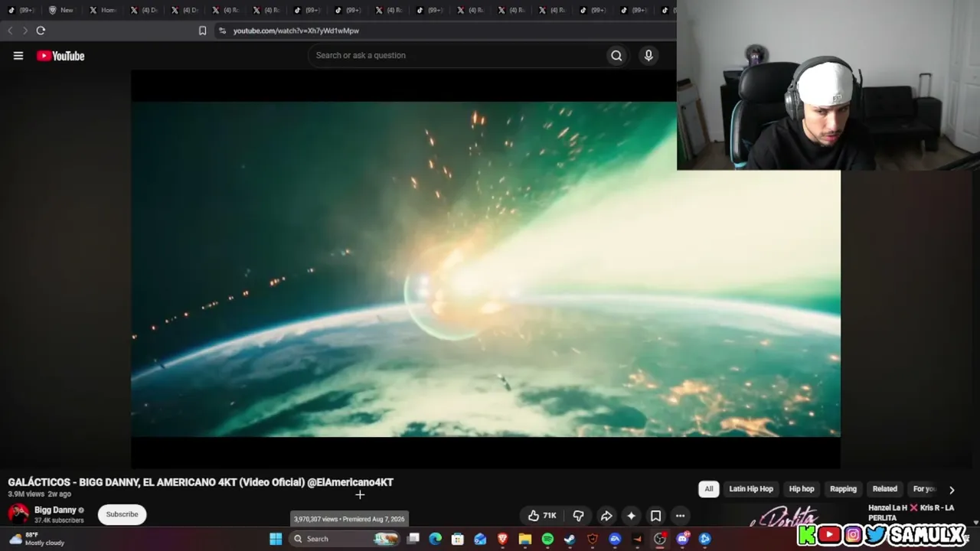Open the sparkle Ask button

631,516
